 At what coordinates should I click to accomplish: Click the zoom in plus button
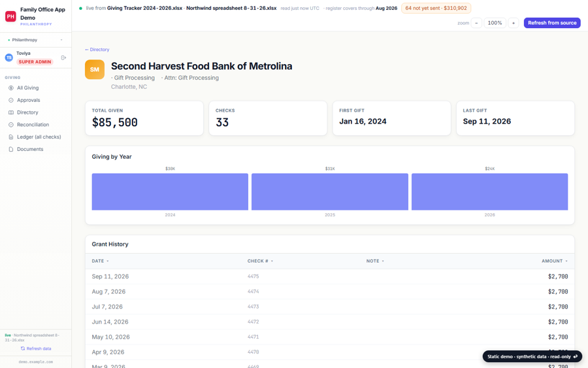pos(514,23)
